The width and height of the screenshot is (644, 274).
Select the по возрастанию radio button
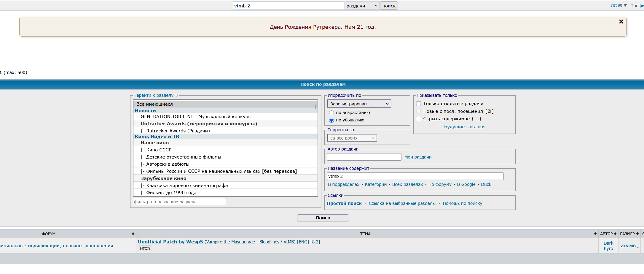pos(331,113)
